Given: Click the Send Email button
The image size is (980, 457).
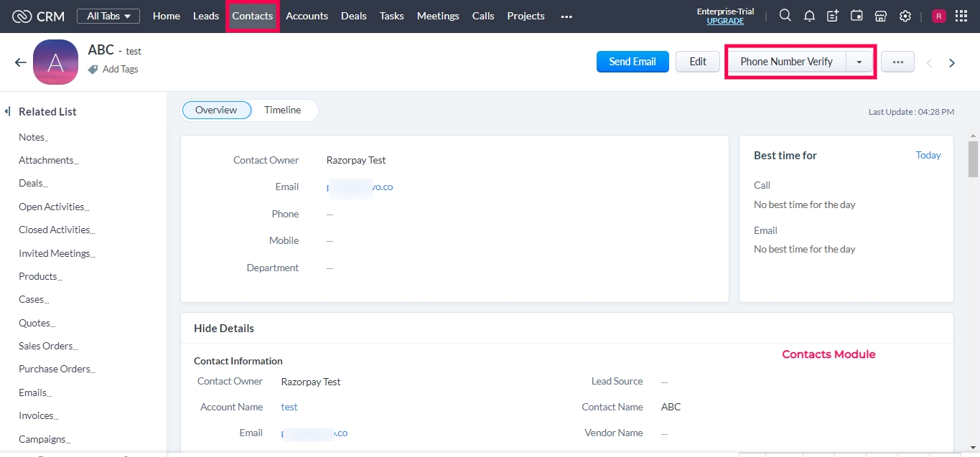Looking at the screenshot, I should [633, 62].
